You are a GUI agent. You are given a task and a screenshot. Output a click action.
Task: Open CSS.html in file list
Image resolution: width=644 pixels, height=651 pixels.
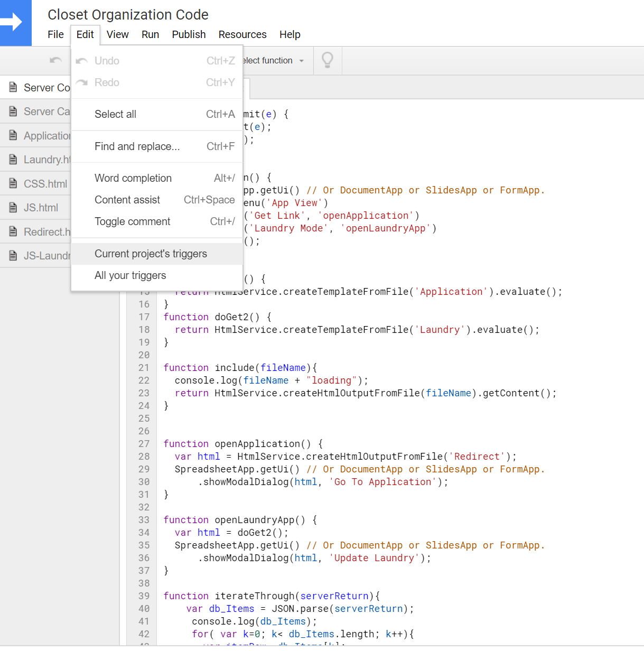[x=35, y=183]
